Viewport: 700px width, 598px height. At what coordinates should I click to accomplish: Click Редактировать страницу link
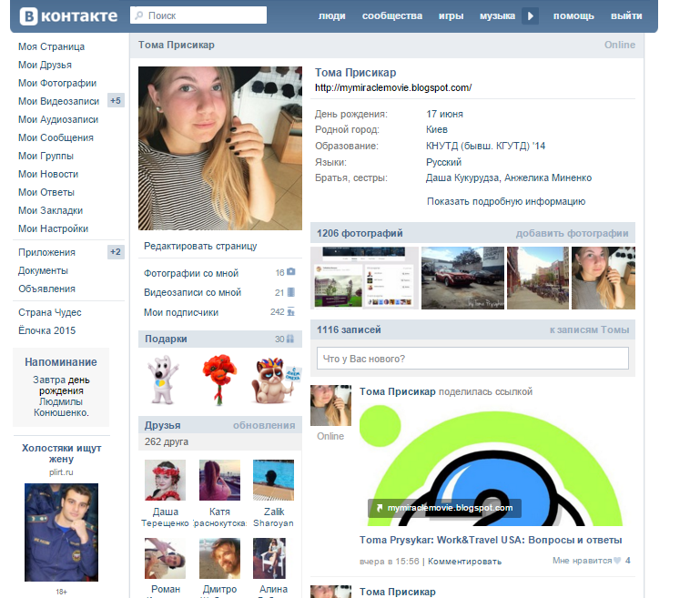click(x=200, y=246)
